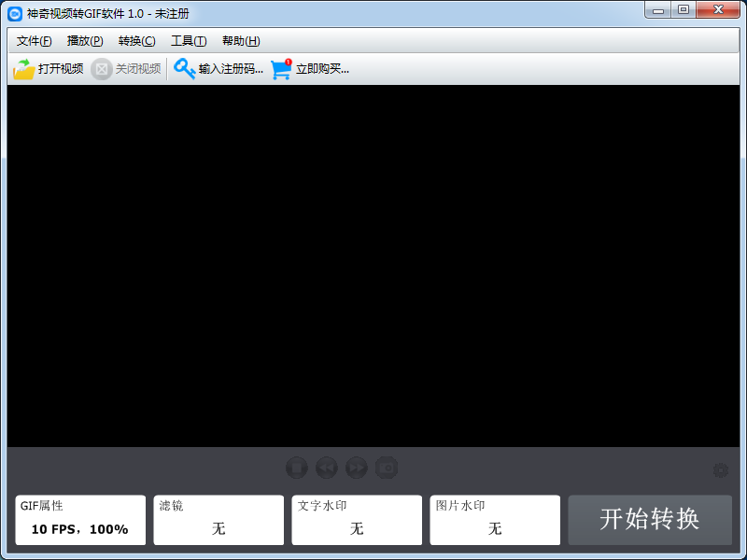Open the 工具(T) menu
This screenshot has height=560, width=747.
(x=188, y=40)
